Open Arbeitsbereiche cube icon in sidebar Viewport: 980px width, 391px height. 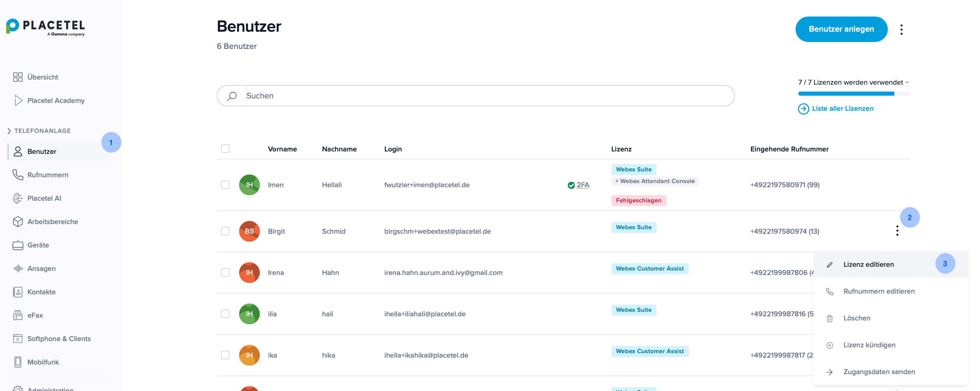18,222
